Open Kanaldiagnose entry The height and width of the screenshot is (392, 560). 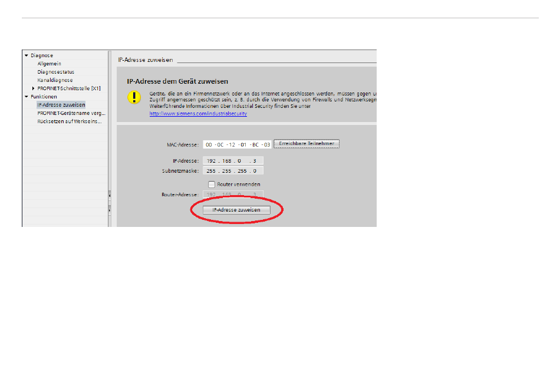click(55, 80)
